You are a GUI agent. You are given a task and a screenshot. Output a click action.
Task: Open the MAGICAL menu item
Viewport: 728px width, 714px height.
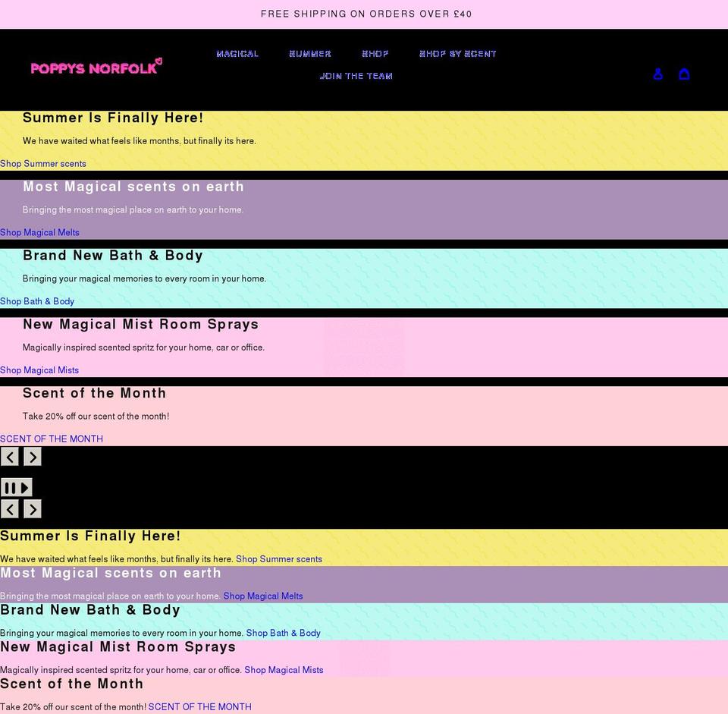tap(237, 54)
